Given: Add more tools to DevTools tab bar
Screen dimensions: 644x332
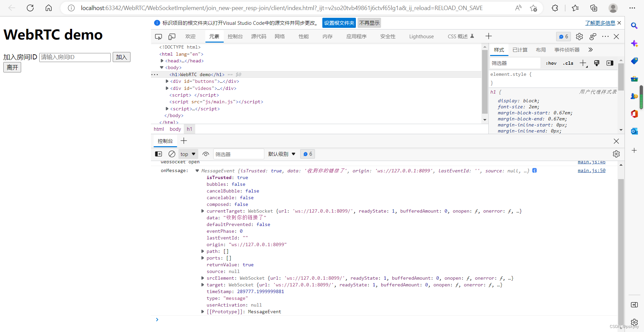Looking at the screenshot, I should 488,36.
